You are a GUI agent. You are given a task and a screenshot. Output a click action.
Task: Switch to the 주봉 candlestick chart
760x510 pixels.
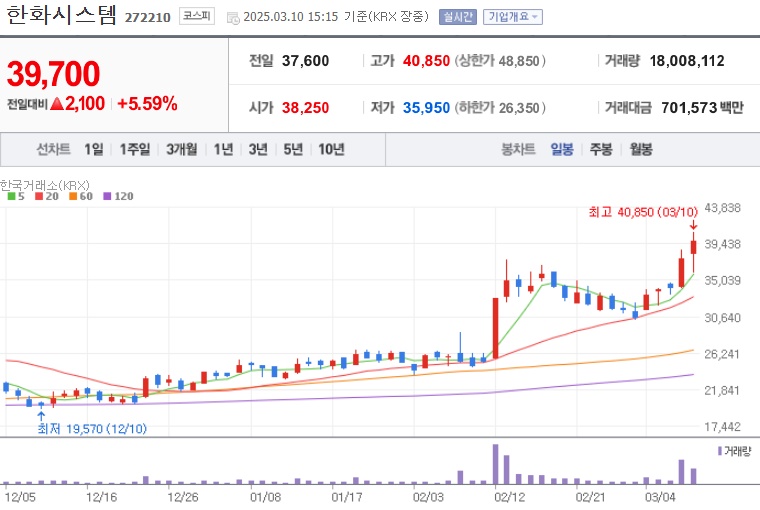(x=601, y=149)
